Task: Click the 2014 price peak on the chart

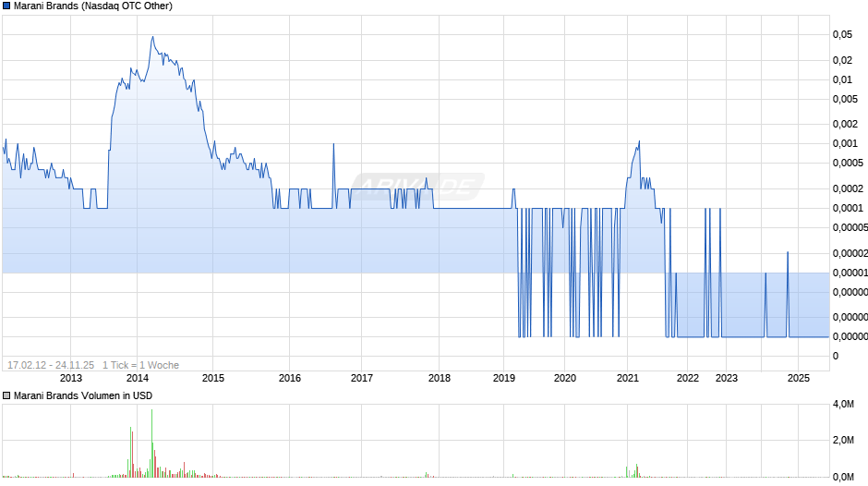Action: (152, 37)
